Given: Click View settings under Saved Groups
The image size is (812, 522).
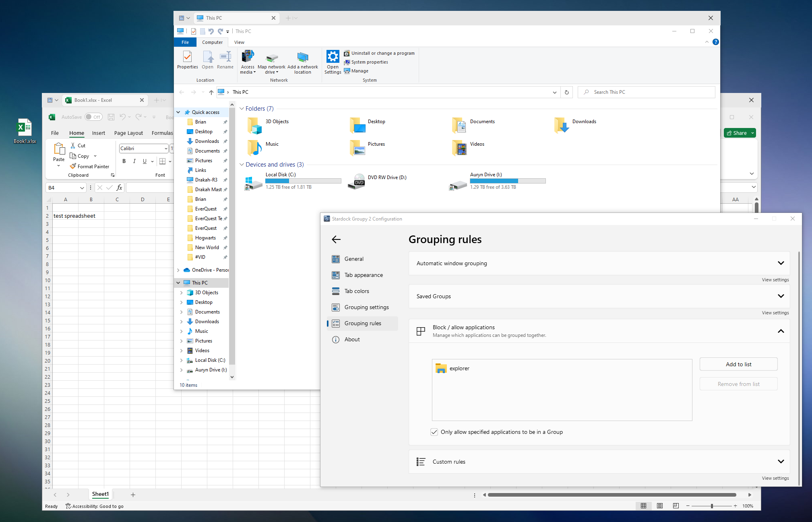Looking at the screenshot, I should 775,313.
